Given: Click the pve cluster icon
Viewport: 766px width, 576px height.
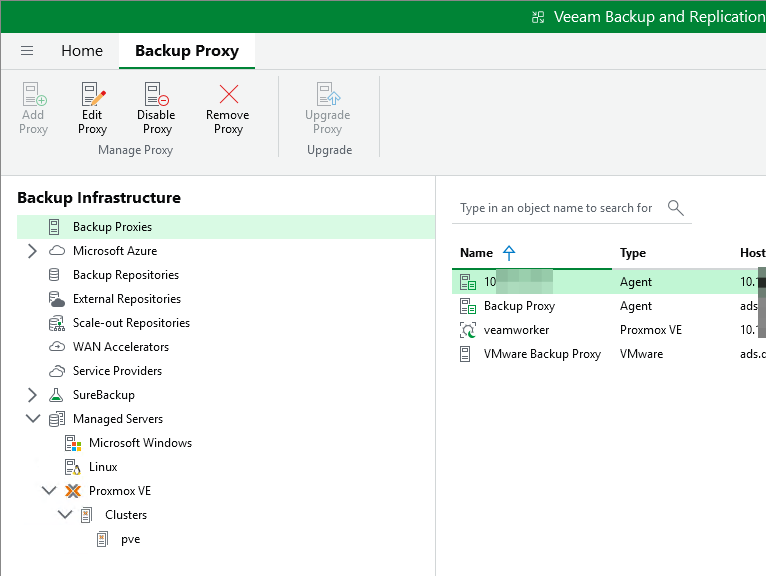Looking at the screenshot, I should (103, 539).
